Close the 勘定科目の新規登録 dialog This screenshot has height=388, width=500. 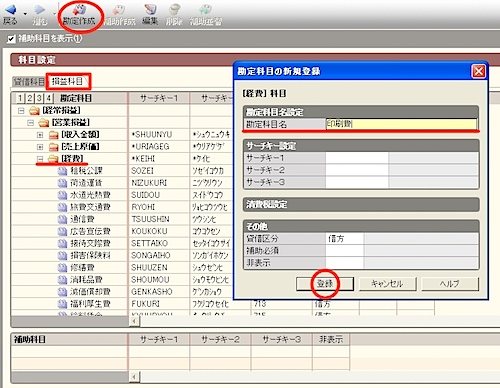[479, 71]
